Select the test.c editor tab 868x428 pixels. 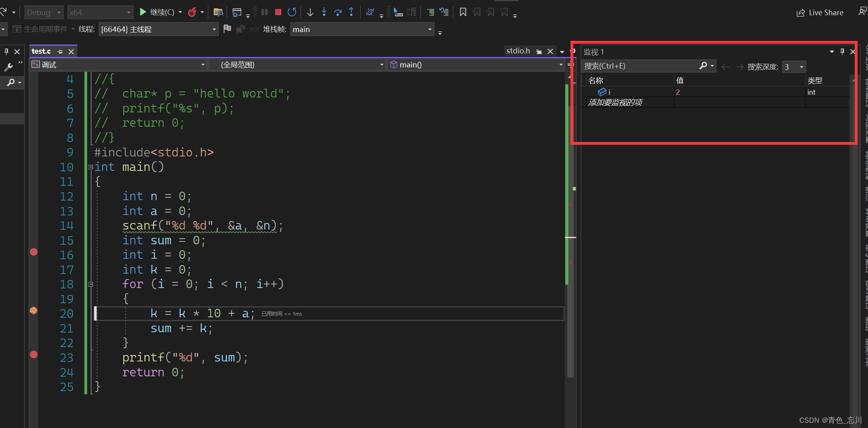pos(41,51)
